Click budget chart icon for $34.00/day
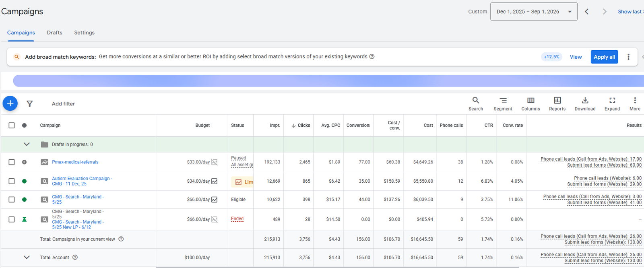This screenshot has width=644, height=268. [x=215, y=181]
